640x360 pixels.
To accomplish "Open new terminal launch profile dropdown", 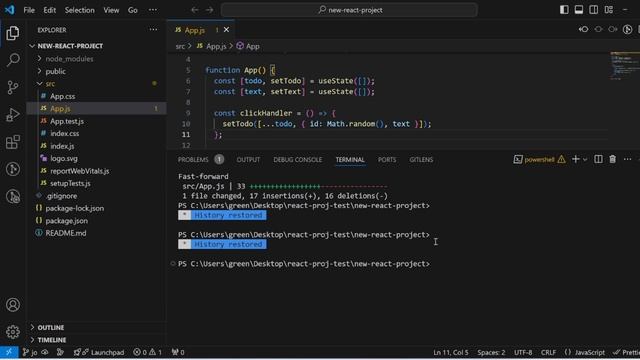I will click(585, 160).
